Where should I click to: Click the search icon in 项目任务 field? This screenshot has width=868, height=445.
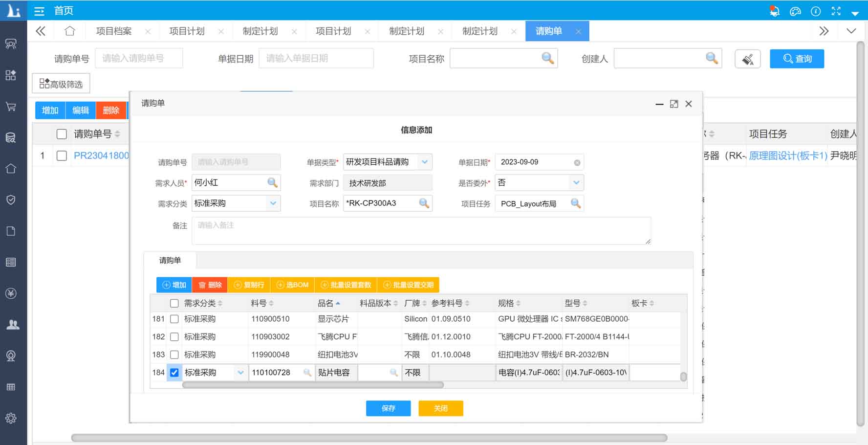[x=576, y=203]
